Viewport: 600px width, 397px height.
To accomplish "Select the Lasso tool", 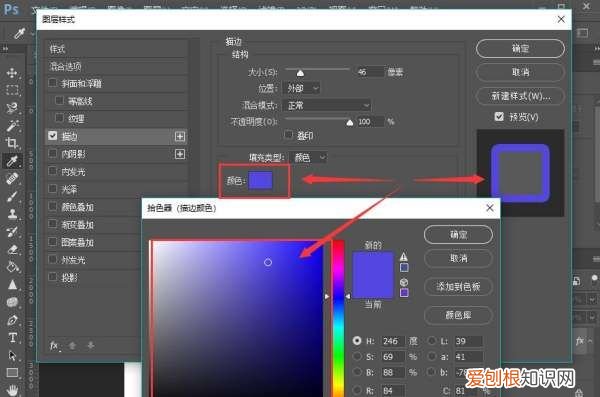I will coord(12,108).
